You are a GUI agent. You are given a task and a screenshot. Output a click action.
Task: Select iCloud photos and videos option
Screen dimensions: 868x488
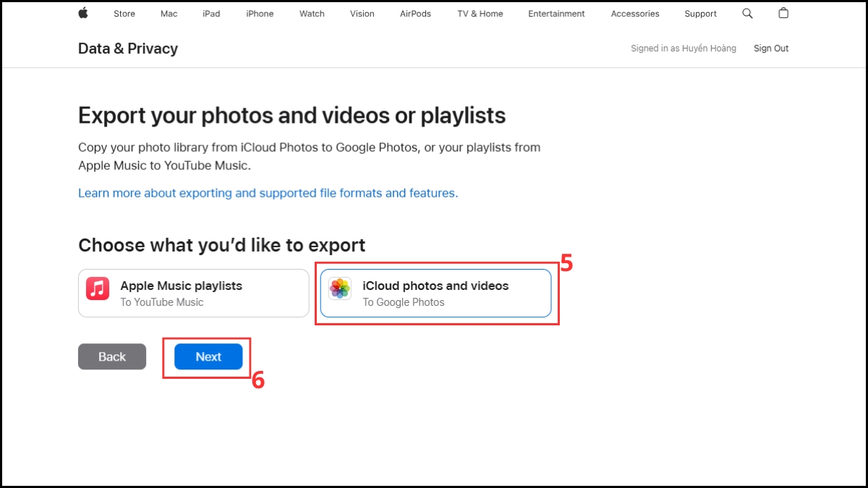click(x=436, y=293)
